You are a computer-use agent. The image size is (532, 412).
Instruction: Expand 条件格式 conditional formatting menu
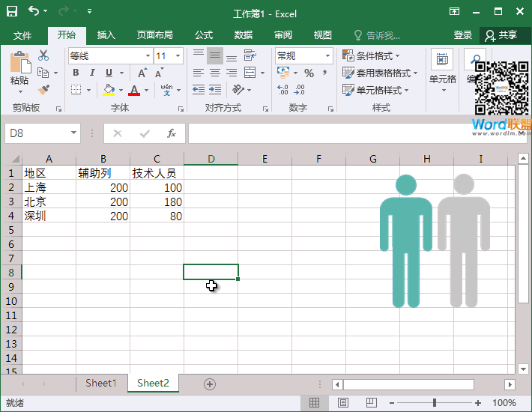pos(371,55)
